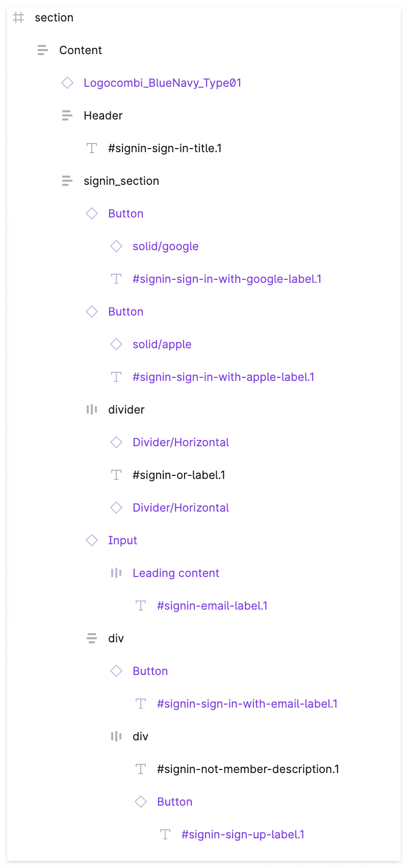Select the #signin-sign-up-label.1 text layer

pos(243,834)
